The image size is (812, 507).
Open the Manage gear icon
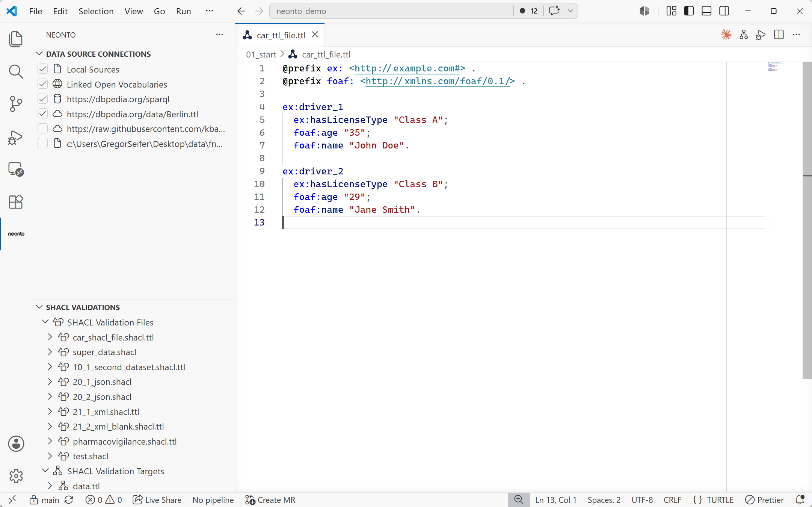[x=16, y=476]
